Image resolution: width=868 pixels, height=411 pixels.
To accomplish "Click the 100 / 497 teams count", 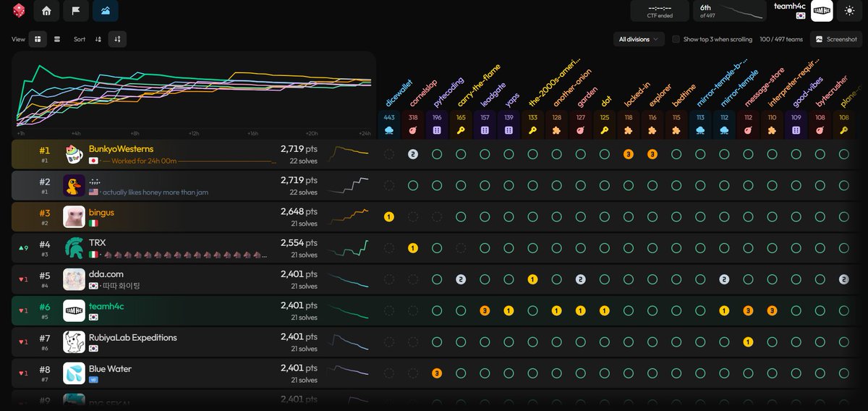I will click(x=781, y=39).
